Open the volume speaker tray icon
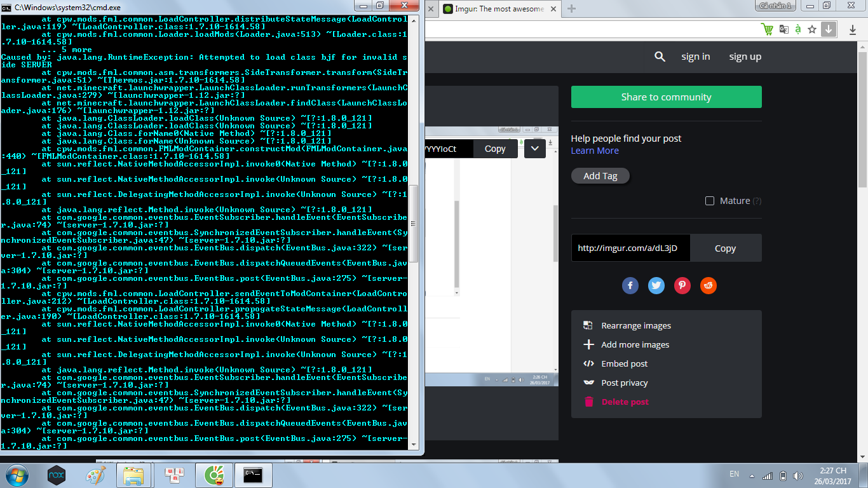Screen dimensions: 868x488 point(799,475)
